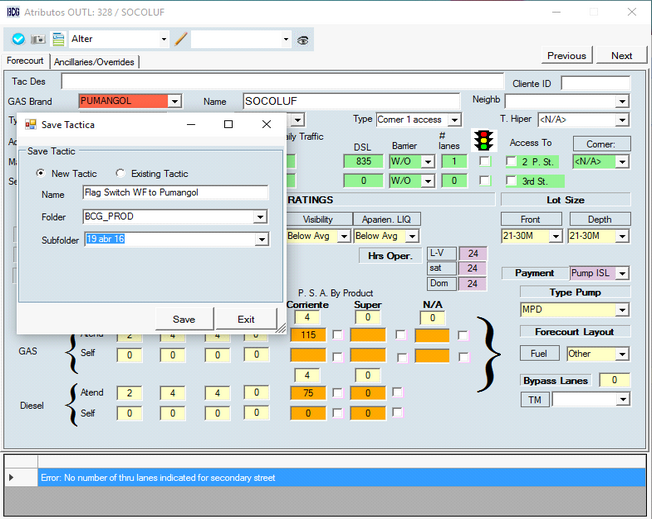Click the Aparien. LIQ rating button
Viewport: 652px width, 519px height.
pos(386,219)
